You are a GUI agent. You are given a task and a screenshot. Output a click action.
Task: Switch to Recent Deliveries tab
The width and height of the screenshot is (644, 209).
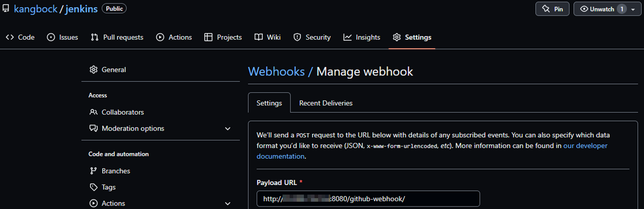click(326, 103)
